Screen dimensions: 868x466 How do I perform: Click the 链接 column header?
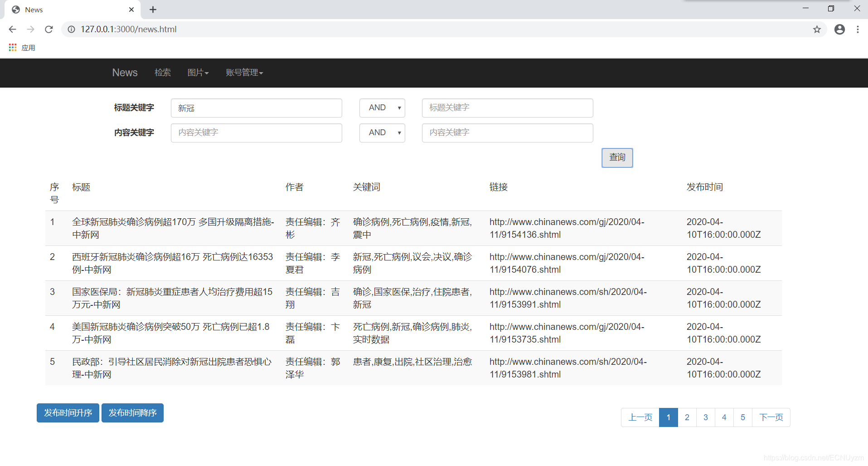tap(499, 187)
